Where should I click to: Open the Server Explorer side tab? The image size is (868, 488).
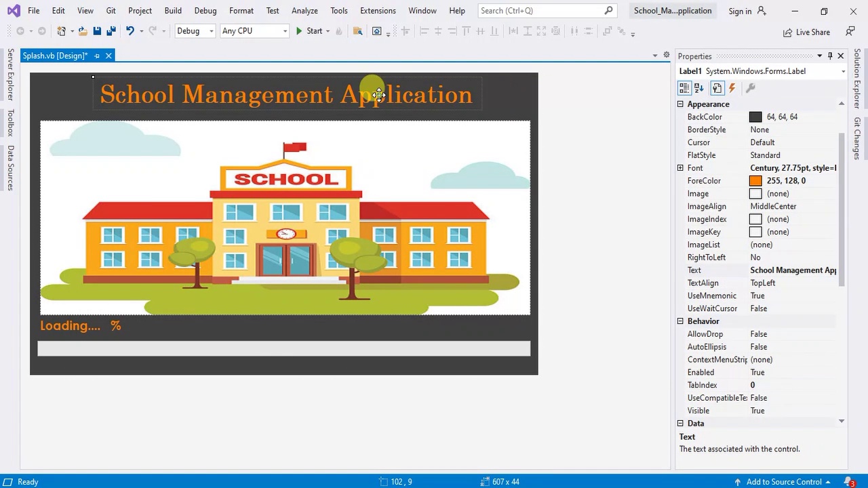point(10,75)
